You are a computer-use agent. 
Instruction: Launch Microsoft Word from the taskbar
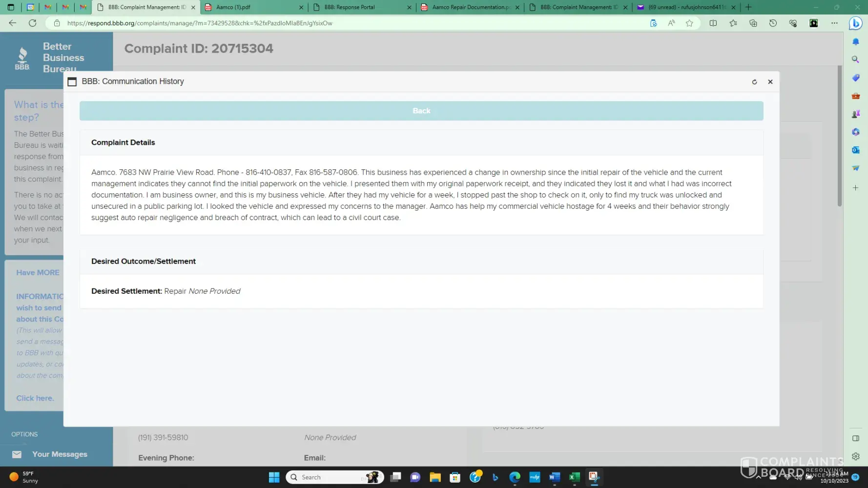555,477
